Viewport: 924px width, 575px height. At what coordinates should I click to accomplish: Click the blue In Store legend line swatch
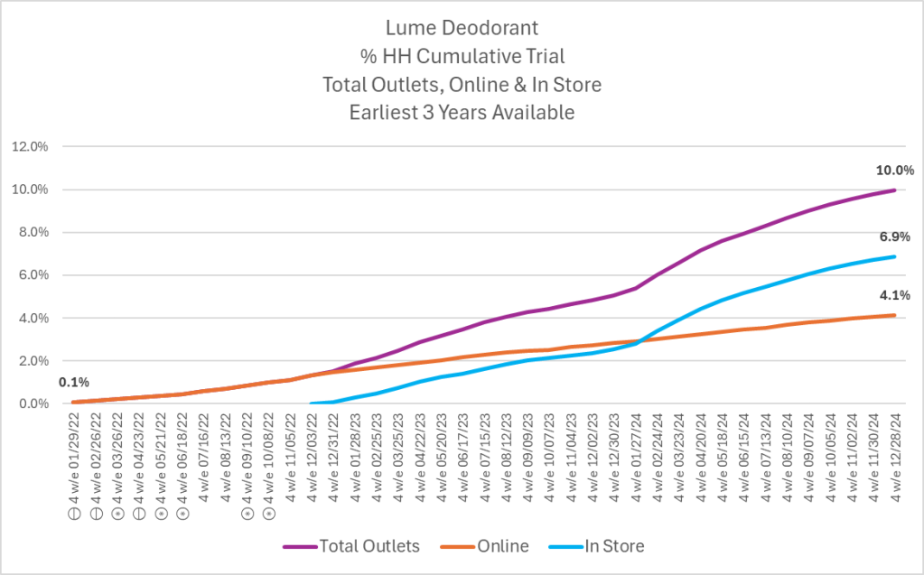pos(565,547)
